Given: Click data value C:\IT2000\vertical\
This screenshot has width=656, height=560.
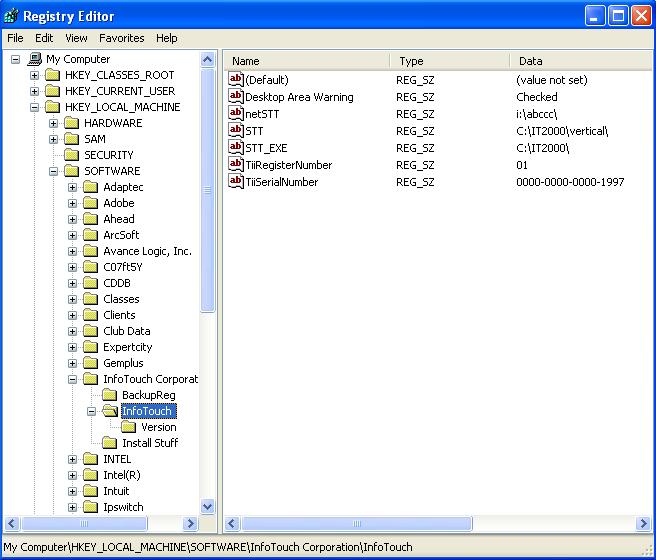Looking at the screenshot, I should (x=562, y=131).
